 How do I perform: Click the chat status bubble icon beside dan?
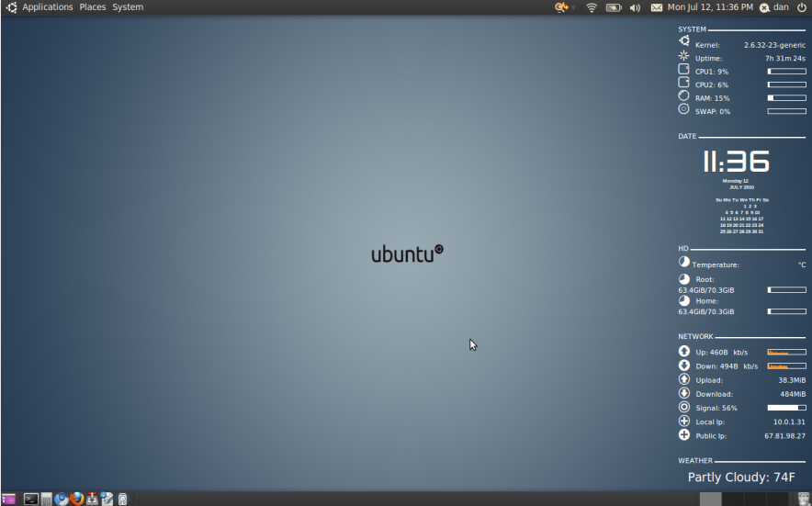(764, 7)
